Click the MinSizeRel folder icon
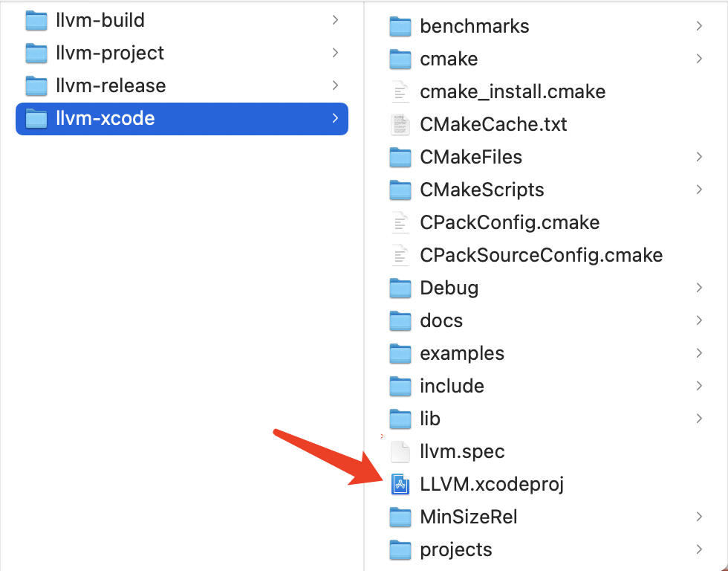 click(x=400, y=517)
